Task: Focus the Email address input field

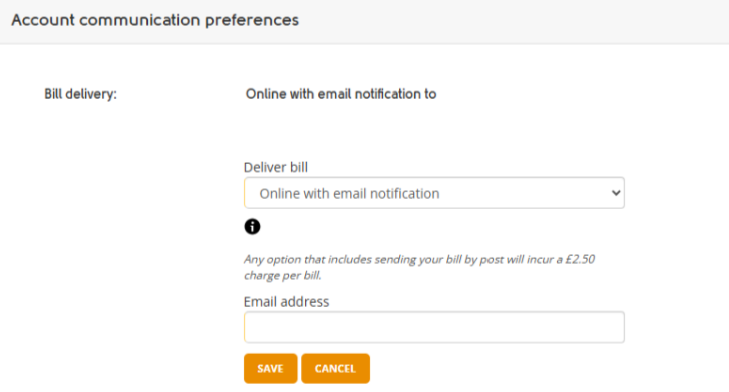Action: pos(434,327)
